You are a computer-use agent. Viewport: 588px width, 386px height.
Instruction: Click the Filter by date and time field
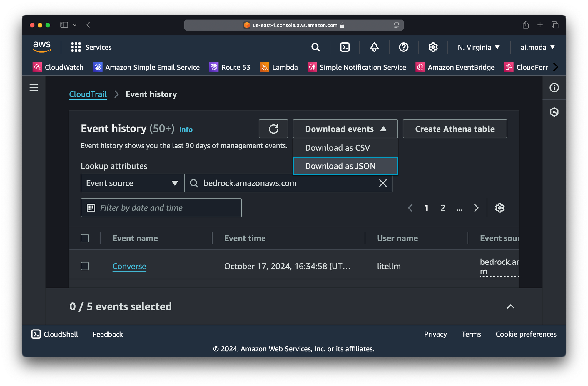coord(161,208)
